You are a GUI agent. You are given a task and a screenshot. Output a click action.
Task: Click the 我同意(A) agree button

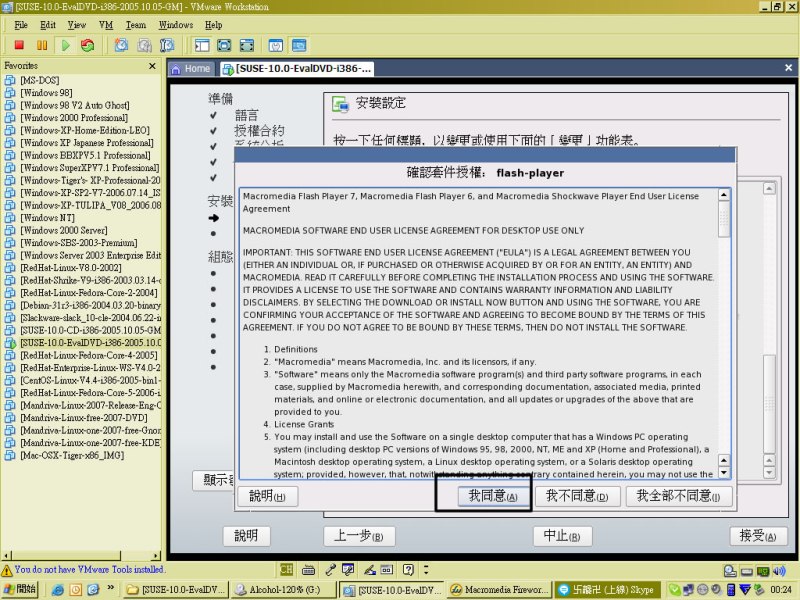(493, 496)
